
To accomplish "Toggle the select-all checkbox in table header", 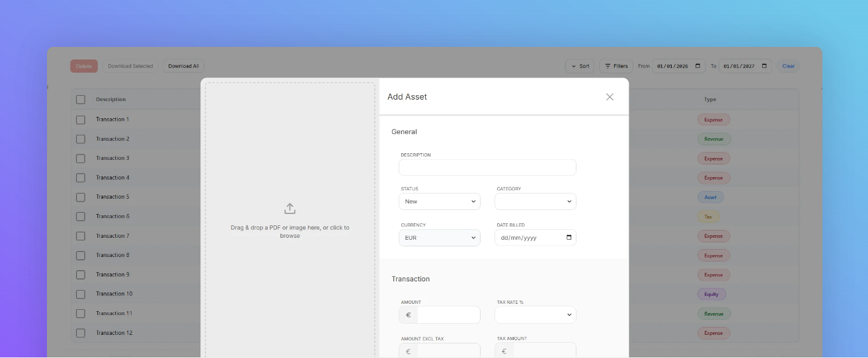I will click(81, 100).
